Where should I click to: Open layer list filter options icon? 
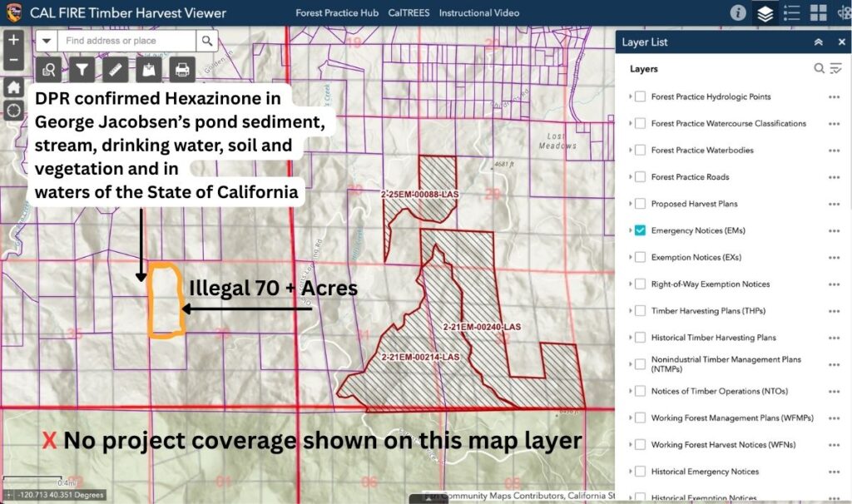point(835,68)
